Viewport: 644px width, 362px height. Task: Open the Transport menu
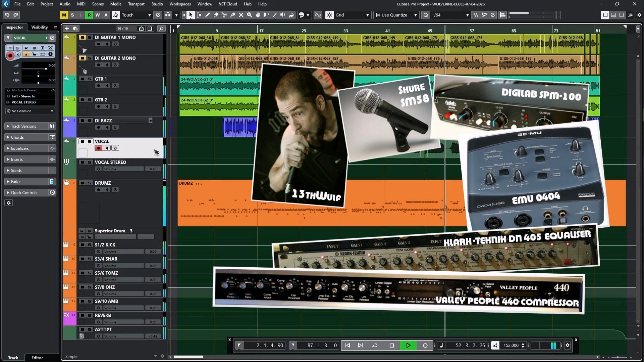[x=136, y=4]
